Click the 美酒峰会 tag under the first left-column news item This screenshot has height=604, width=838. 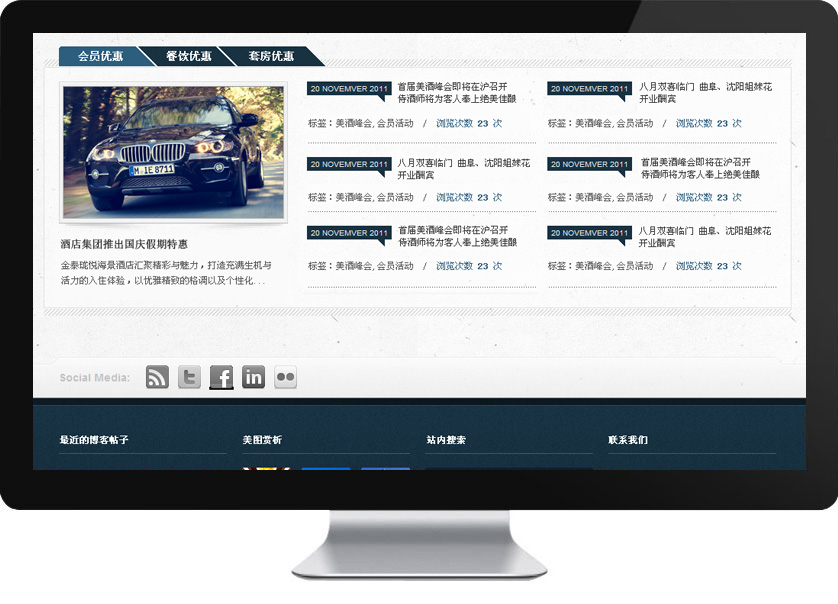[353, 124]
